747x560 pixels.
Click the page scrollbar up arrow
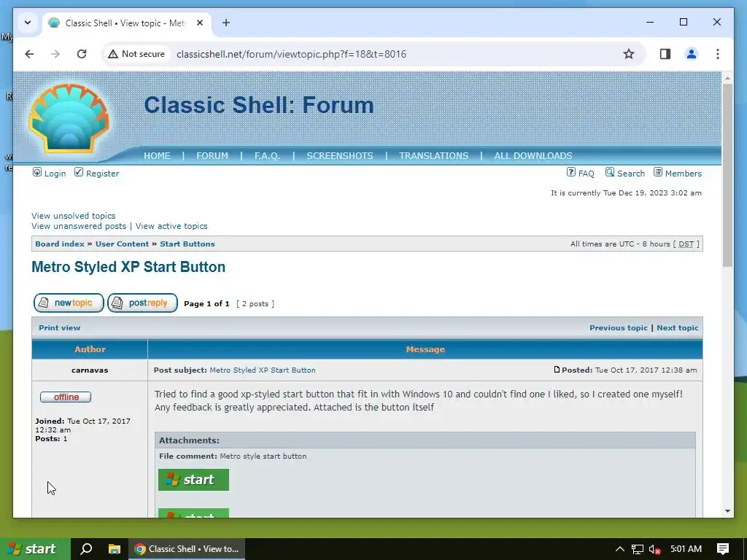coord(727,77)
